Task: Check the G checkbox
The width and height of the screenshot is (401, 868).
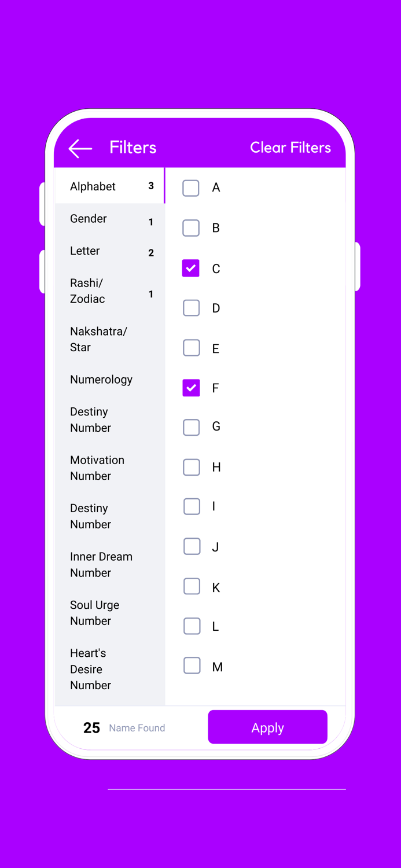Action: [x=191, y=427]
